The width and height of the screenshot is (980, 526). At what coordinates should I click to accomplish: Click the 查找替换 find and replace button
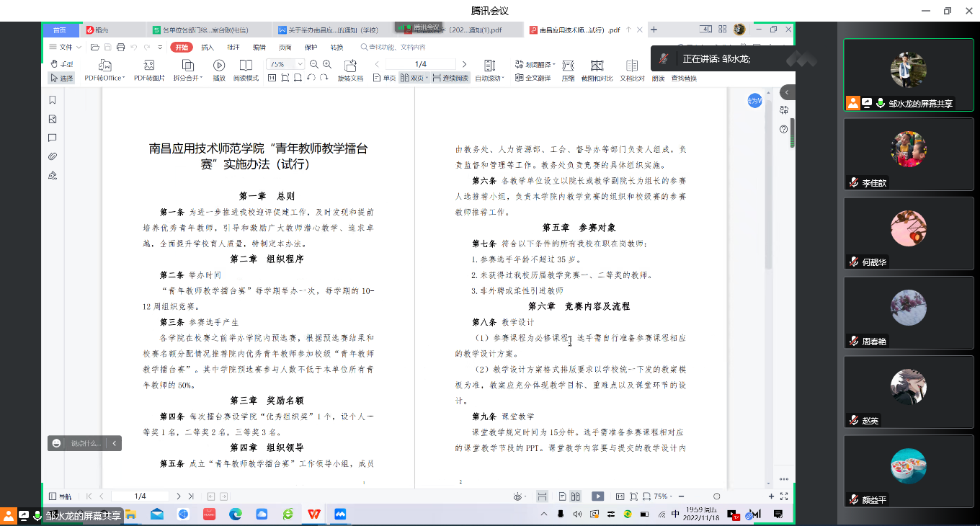click(684, 78)
